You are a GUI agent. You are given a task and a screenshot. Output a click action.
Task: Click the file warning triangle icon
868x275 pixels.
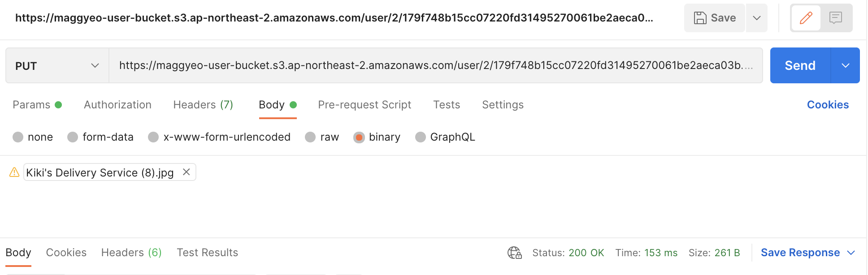click(x=14, y=172)
